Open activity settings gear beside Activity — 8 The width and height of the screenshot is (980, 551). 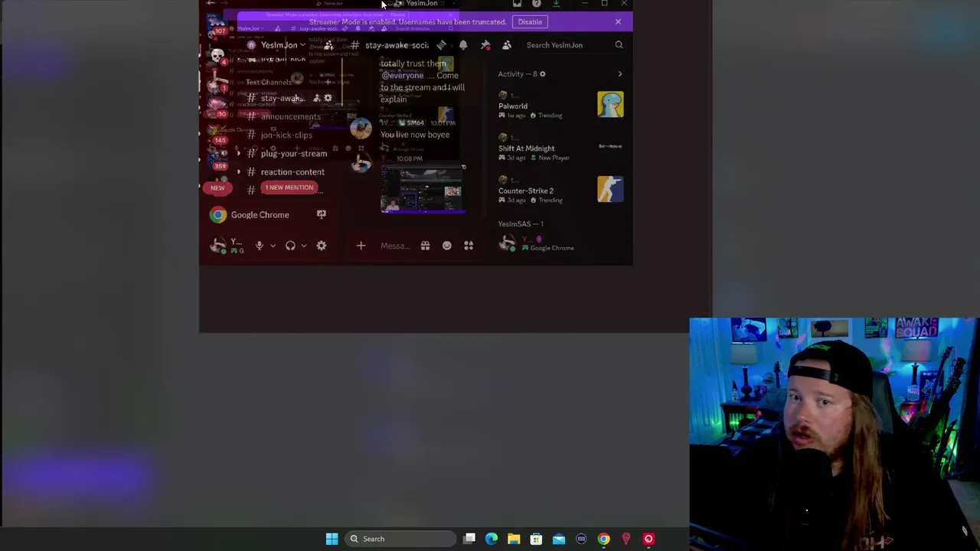[x=542, y=74]
